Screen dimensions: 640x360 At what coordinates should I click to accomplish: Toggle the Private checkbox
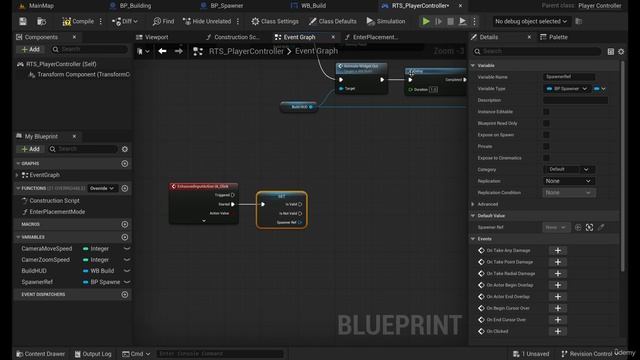[x=546, y=146]
